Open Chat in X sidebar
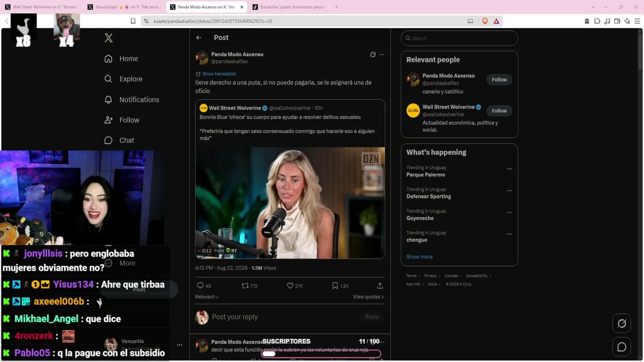The width and height of the screenshot is (644, 362). click(119, 140)
